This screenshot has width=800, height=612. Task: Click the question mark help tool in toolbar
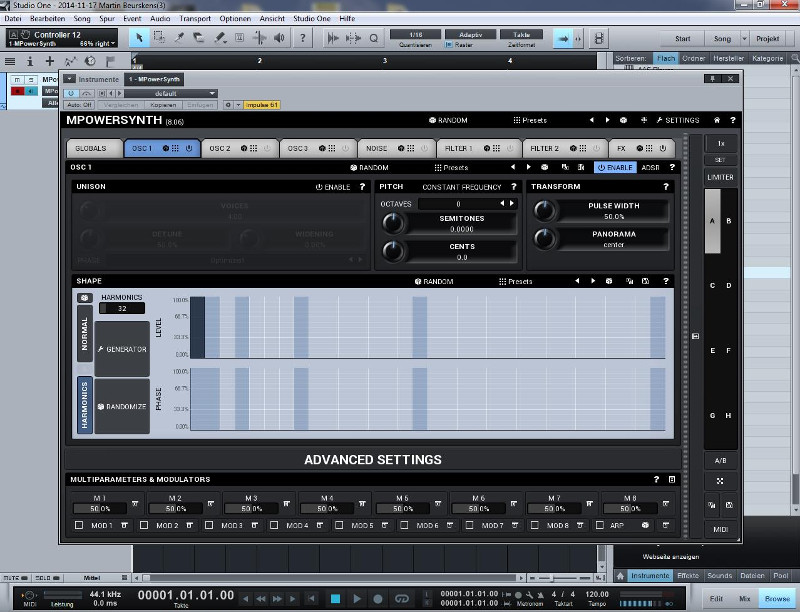click(x=303, y=38)
